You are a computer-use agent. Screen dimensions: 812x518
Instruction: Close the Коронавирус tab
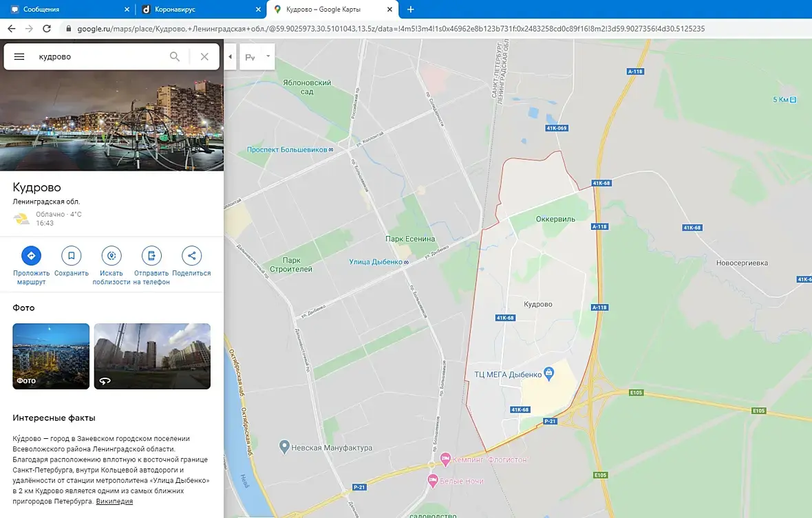pyautogui.click(x=259, y=10)
